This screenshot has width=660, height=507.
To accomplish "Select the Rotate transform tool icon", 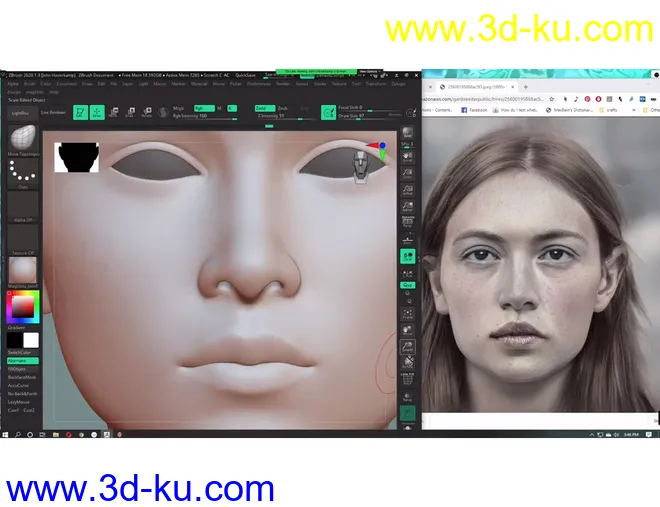I will [x=146, y=112].
